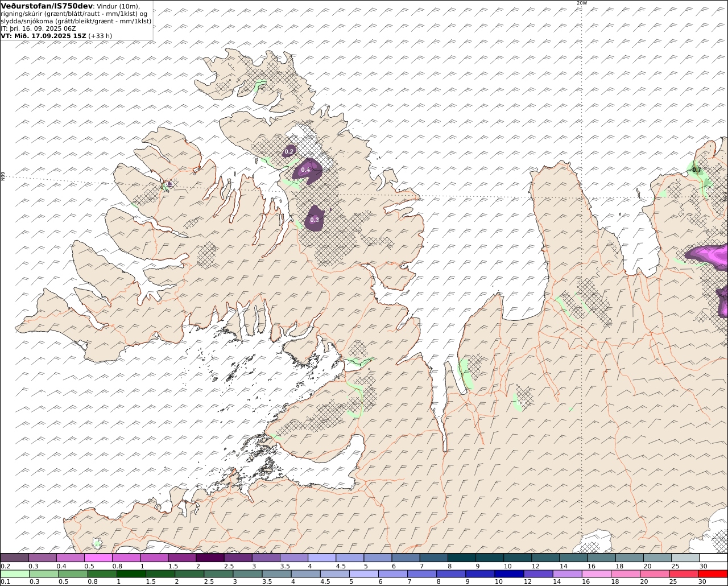Select the red-pink swatch at 25, rain legend

684,573
